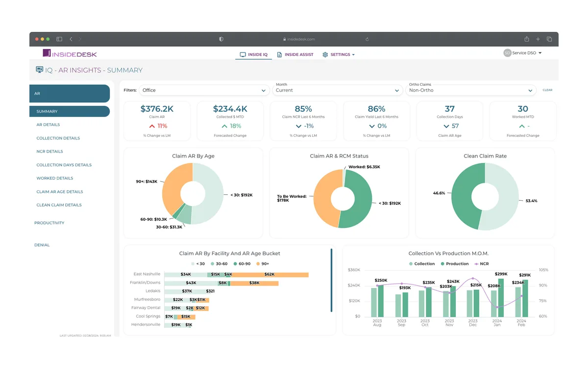Click the Last Updated timestamp text
The image size is (588, 368).
click(x=85, y=336)
